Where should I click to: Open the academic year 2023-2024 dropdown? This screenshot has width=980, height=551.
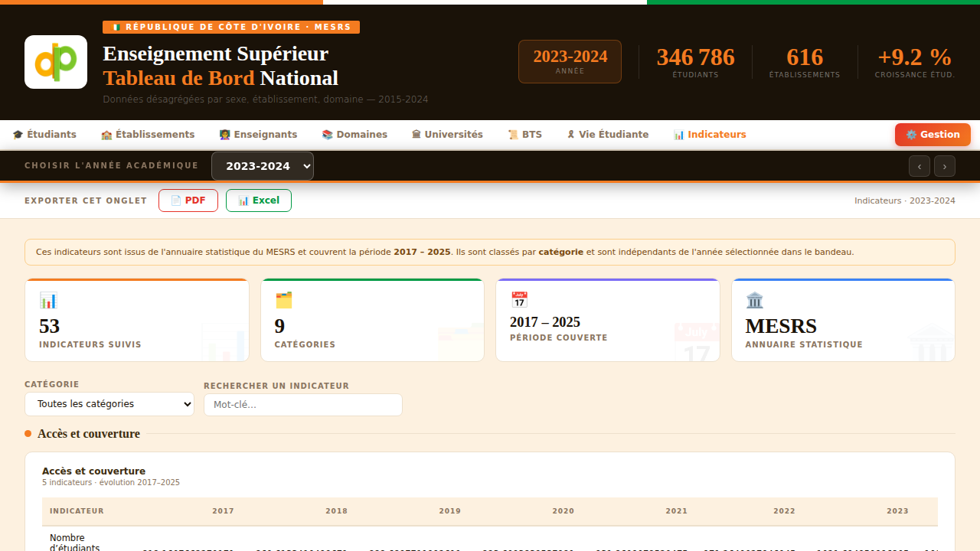point(263,166)
